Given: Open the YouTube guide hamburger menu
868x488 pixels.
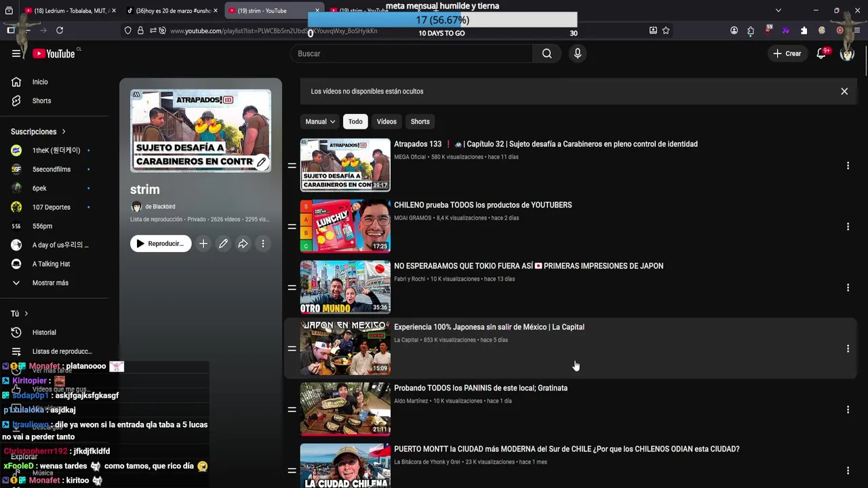Looking at the screenshot, I should 16,54.
